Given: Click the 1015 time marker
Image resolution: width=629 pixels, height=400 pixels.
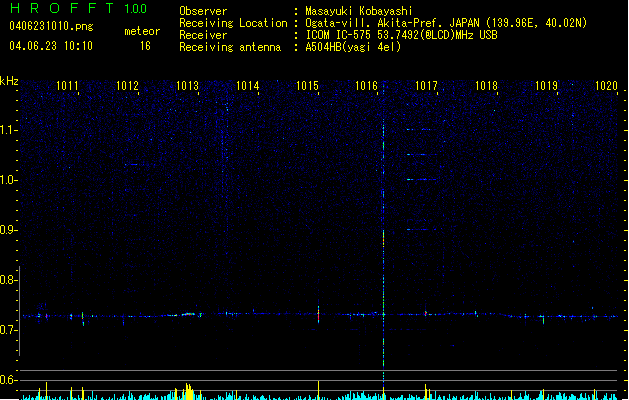Looking at the screenshot, I should [307, 86].
